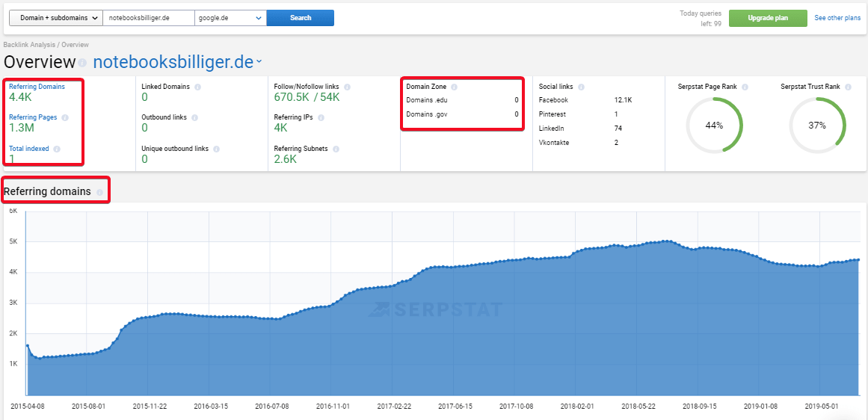Open the google.de search engine dropdown
Viewport: 868px width, 420px height.
tap(230, 18)
